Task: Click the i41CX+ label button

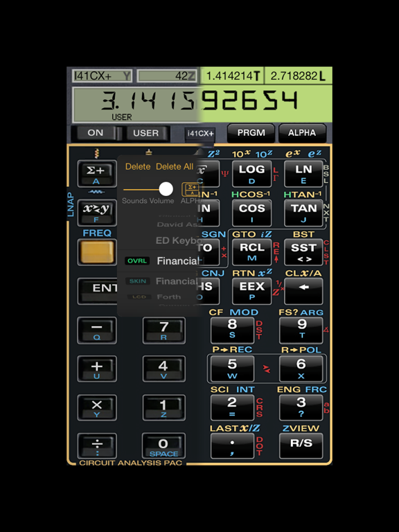Action: pyautogui.click(x=200, y=134)
